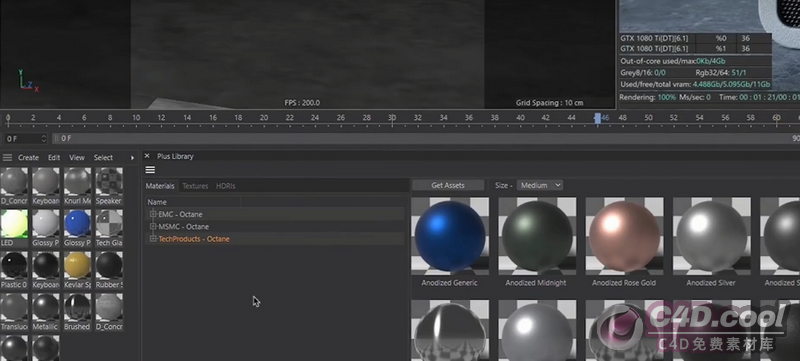The width and height of the screenshot is (800, 361).
Task: Click the viewport XYZ axis gizmo
Action: [28, 82]
